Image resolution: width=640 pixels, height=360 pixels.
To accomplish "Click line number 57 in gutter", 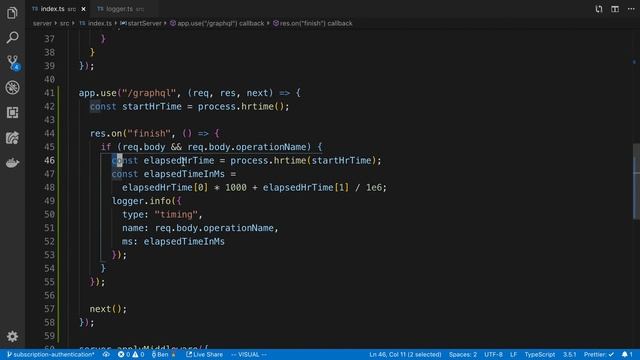I will [x=49, y=309].
